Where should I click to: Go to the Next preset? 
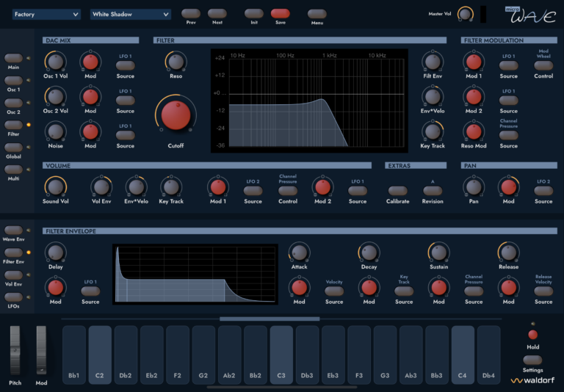(x=217, y=13)
